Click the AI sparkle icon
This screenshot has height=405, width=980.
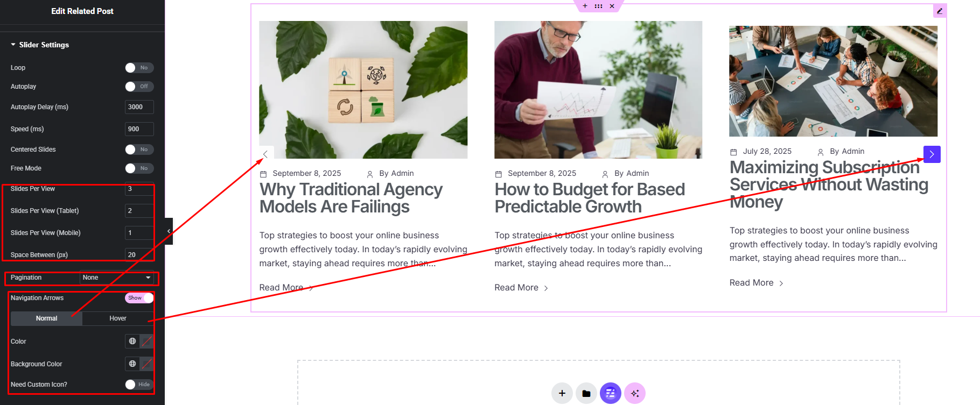(x=635, y=393)
